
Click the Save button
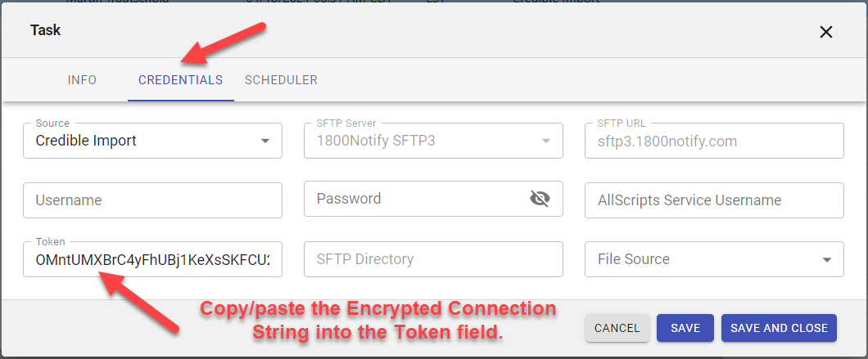click(685, 328)
